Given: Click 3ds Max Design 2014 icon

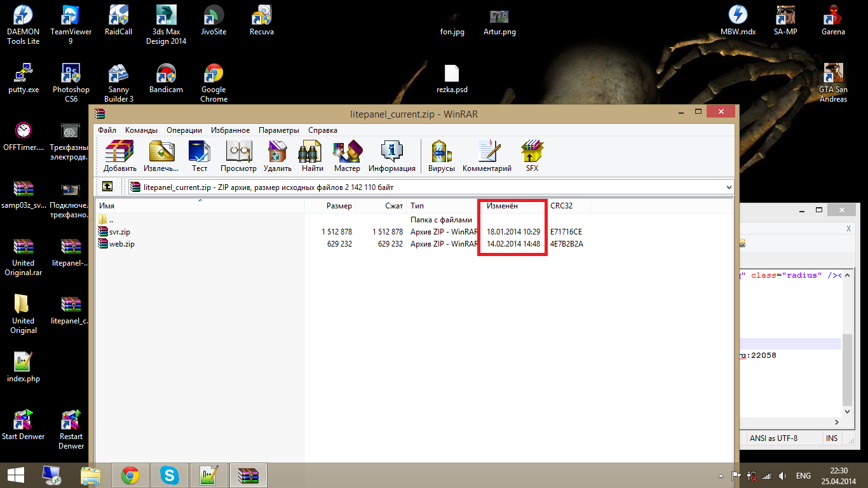Looking at the screenshot, I should pyautogui.click(x=166, y=25).
